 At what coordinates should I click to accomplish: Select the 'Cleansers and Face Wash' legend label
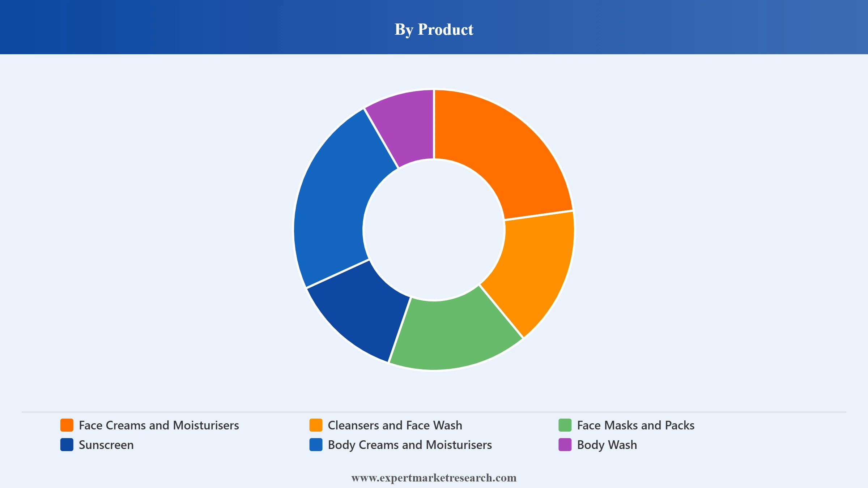[395, 425]
